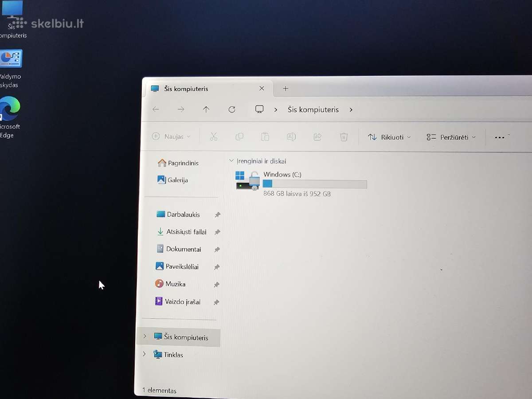Expand Tinklas tree node chevron
The image size is (532, 399).
pyautogui.click(x=144, y=354)
